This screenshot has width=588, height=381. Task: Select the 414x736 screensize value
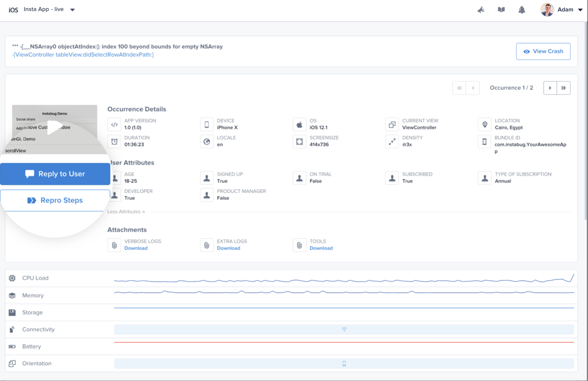tap(319, 144)
